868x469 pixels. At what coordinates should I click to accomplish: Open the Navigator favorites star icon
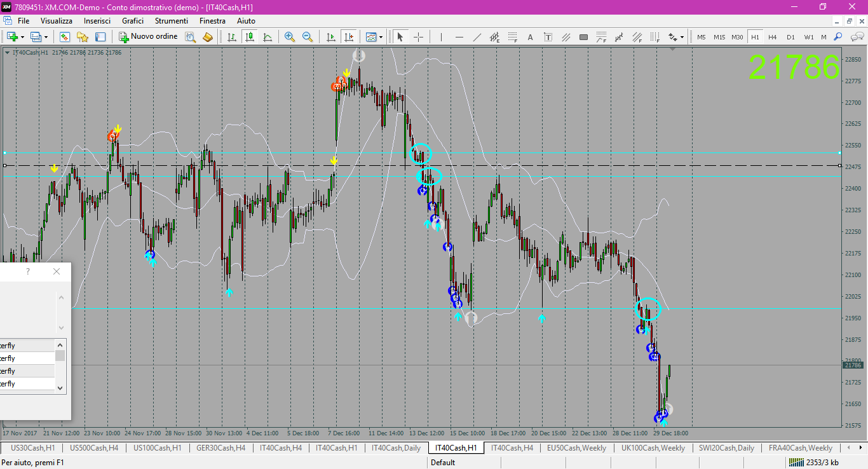83,37
